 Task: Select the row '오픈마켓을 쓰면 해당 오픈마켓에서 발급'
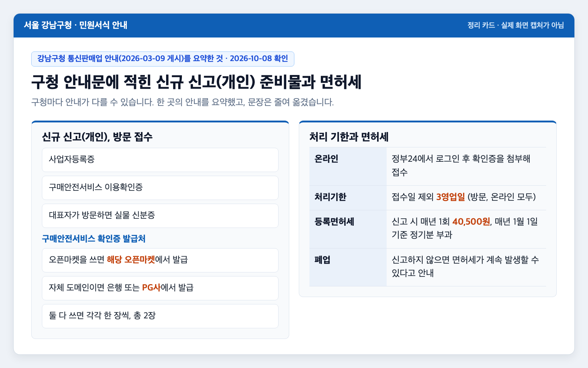pyautogui.click(x=160, y=260)
